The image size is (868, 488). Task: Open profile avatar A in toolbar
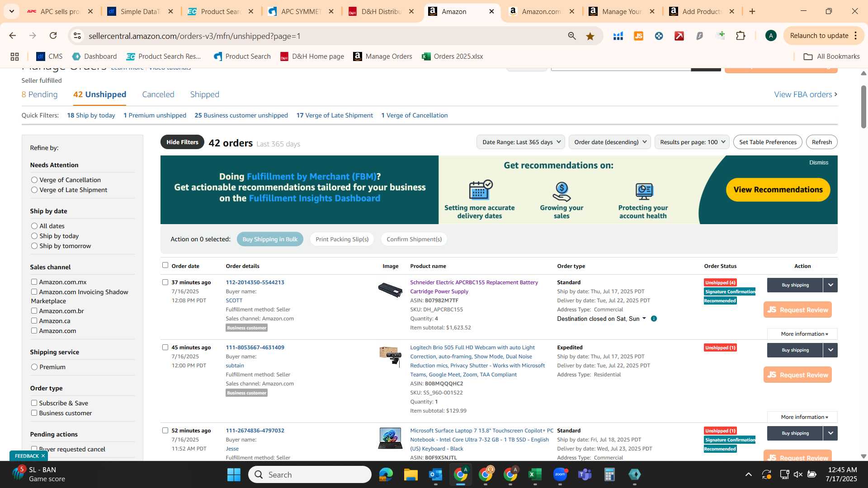(771, 36)
